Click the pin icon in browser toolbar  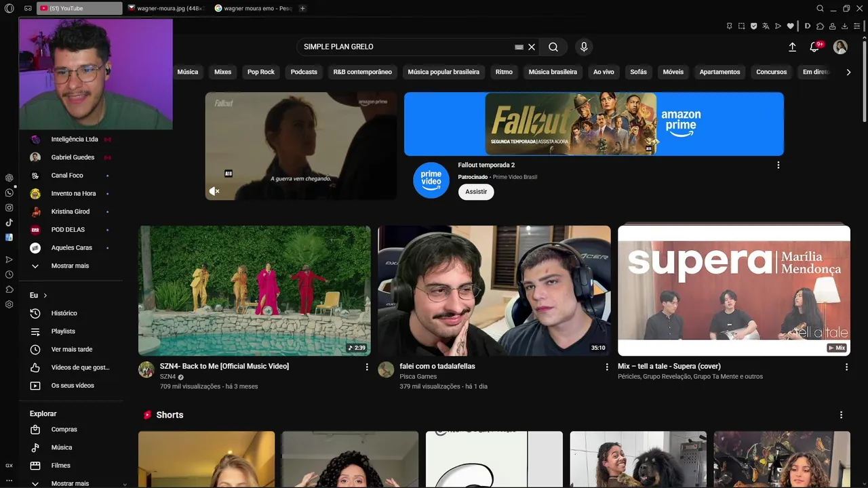coord(729,26)
